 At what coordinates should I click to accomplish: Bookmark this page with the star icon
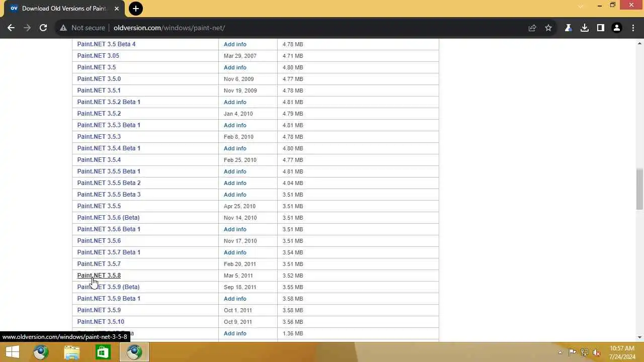click(548, 28)
